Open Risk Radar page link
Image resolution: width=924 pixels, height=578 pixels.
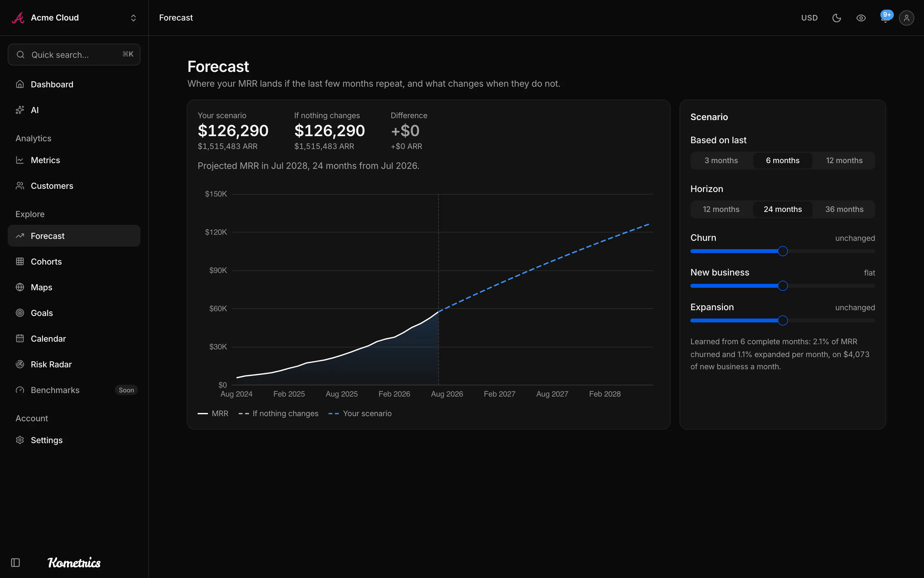click(x=74, y=364)
